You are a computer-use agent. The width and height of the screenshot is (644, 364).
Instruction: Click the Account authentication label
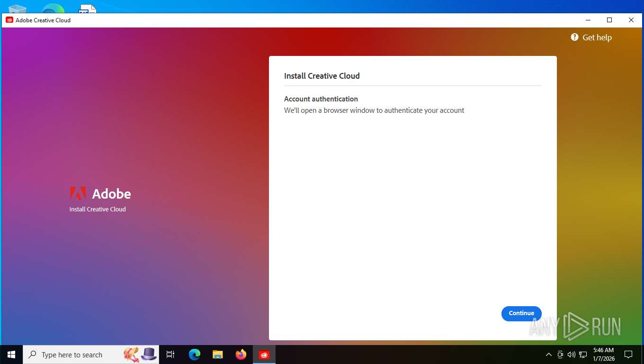[321, 99]
